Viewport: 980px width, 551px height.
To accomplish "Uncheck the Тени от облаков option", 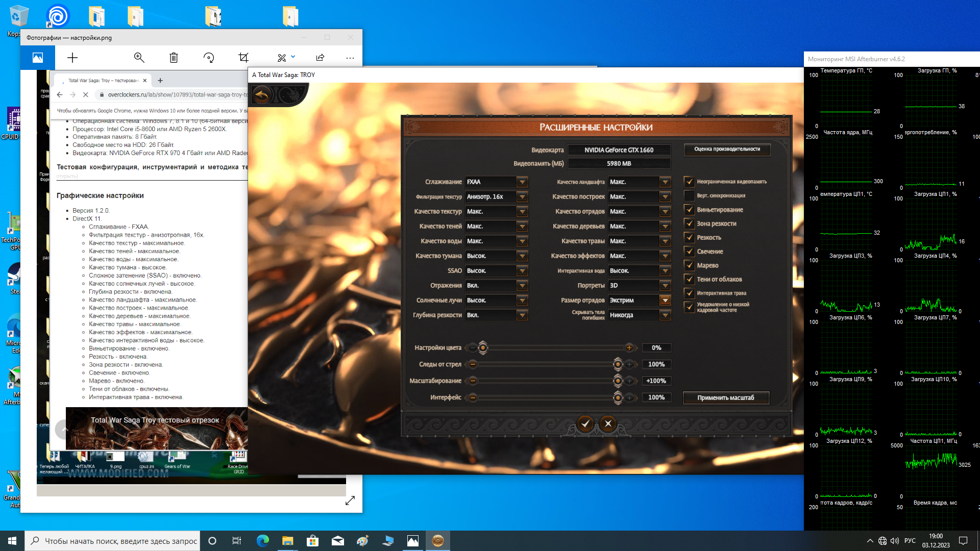I will click(689, 279).
